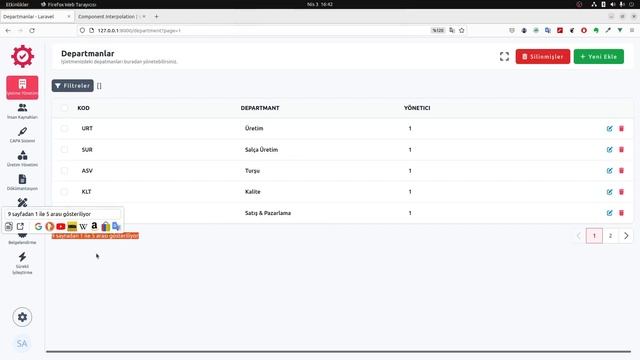Check the KLT row checkbox

64,192
